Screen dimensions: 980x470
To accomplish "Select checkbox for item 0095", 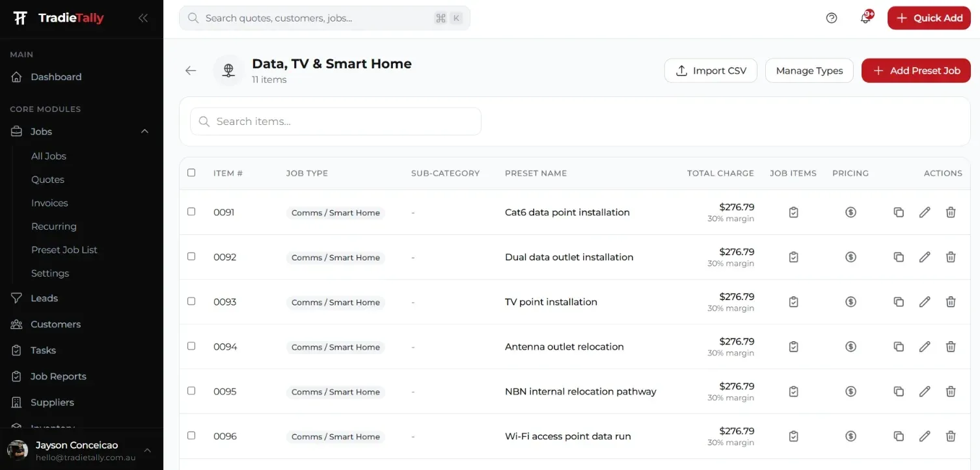I will pyautogui.click(x=191, y=391).
